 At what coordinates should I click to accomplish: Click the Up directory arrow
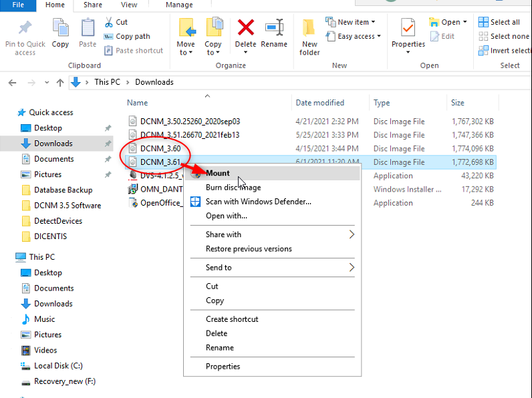coord(60,82)
